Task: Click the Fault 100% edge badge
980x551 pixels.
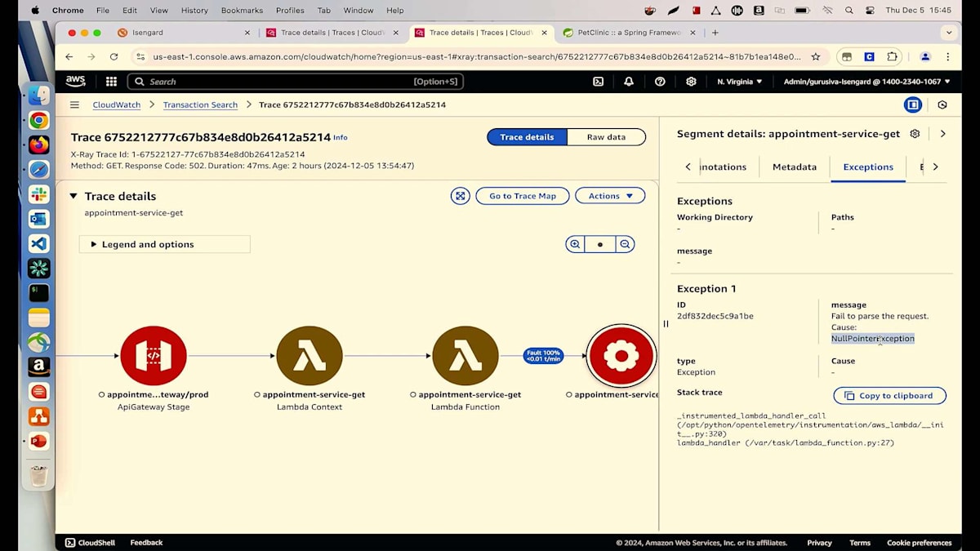Action: pyautogui.click(x=543, y=356)
